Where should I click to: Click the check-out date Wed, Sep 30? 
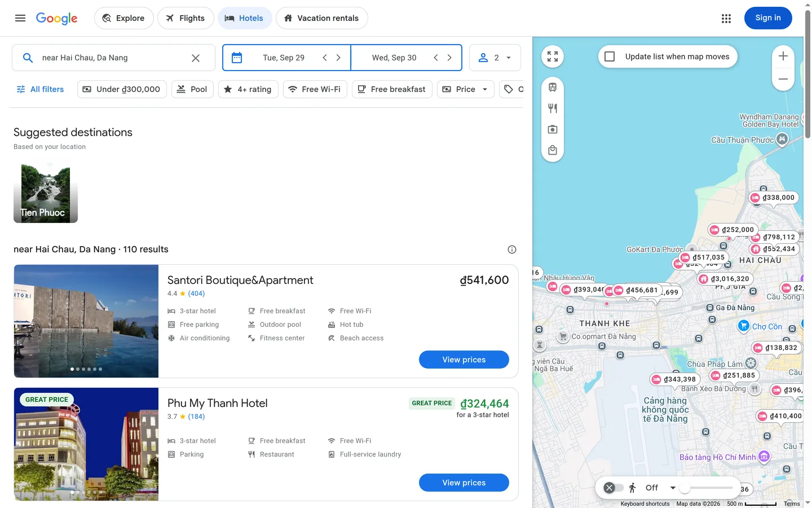394,58
